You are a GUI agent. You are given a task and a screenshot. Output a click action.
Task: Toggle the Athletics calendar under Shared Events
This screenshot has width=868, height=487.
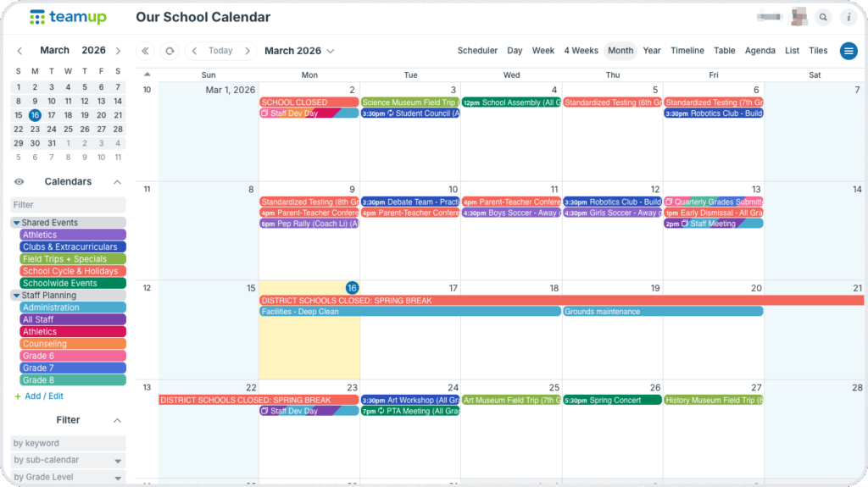tap(73, 235)
